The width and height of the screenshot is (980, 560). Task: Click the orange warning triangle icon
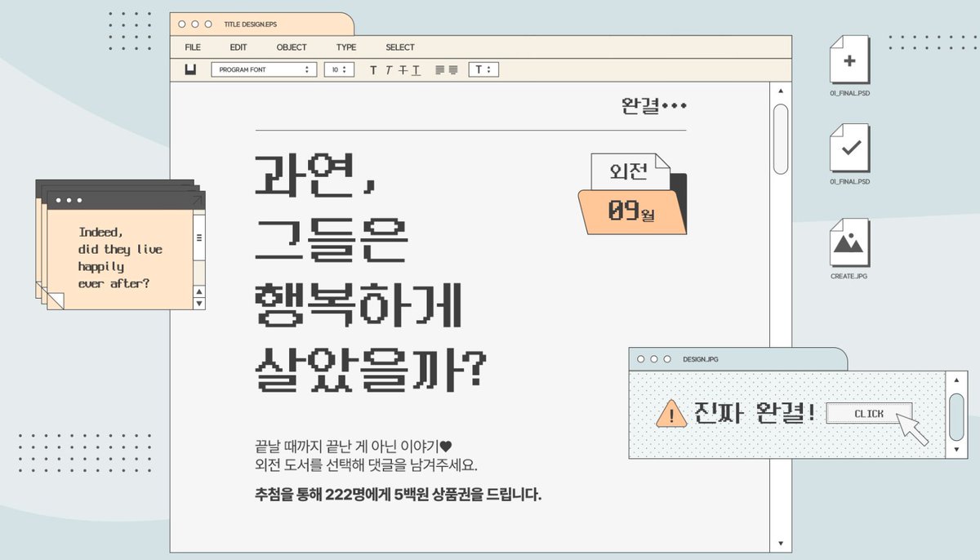[x=671, y=414]
